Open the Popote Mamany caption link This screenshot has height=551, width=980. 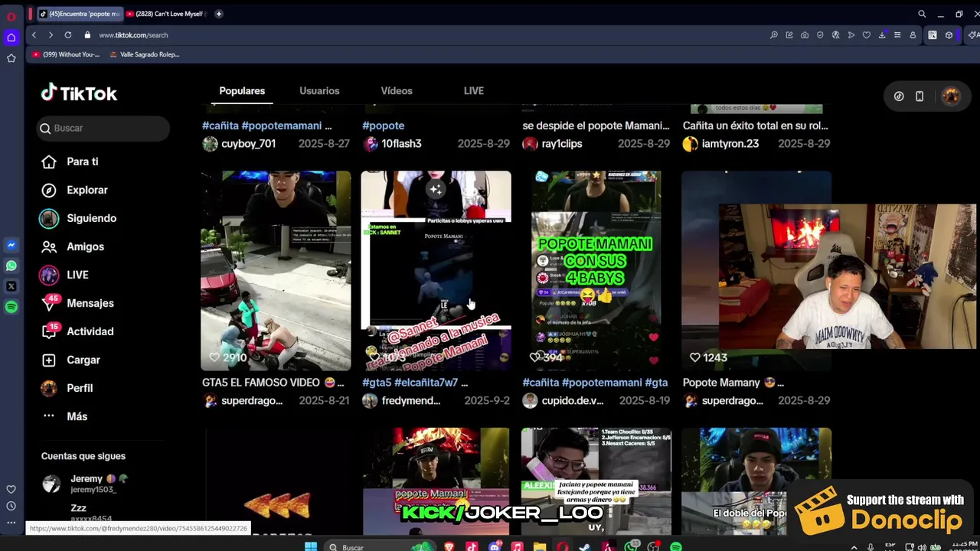733,383
